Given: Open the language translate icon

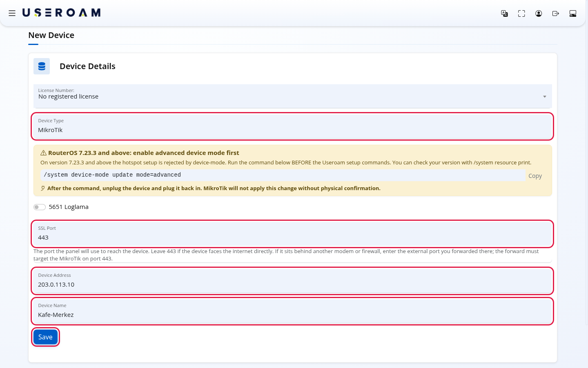Looking at the screenshot, I should point(504,13).
